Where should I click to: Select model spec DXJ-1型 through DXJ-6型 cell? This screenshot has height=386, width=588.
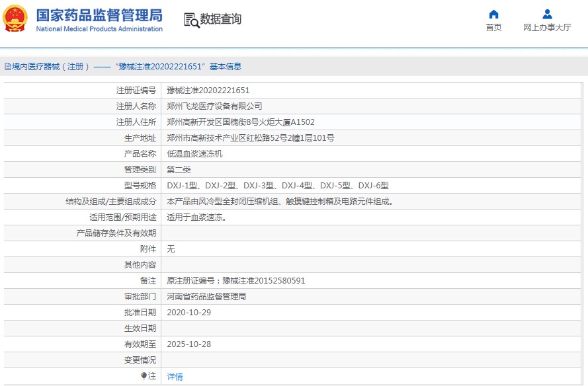[x=278, y=186]
